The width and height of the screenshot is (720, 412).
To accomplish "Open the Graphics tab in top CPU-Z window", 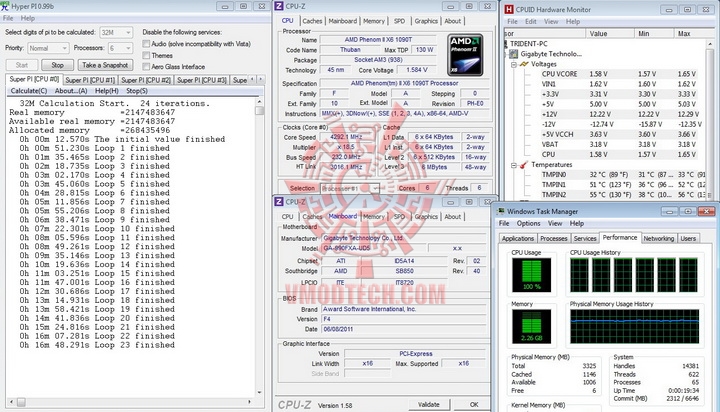I will (x=426, y=21).
